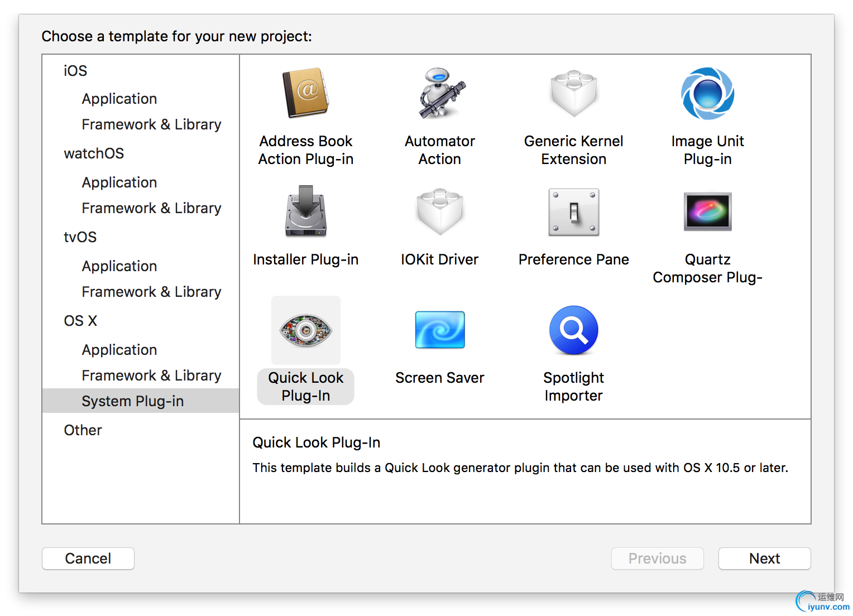The image size is (853, 616).
Task: Click the 'Preference Pane' label
Action: (574, 259)
